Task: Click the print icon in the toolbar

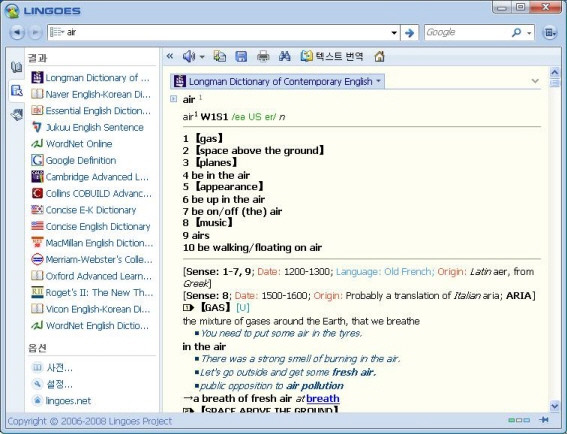Action: (263, 56)
